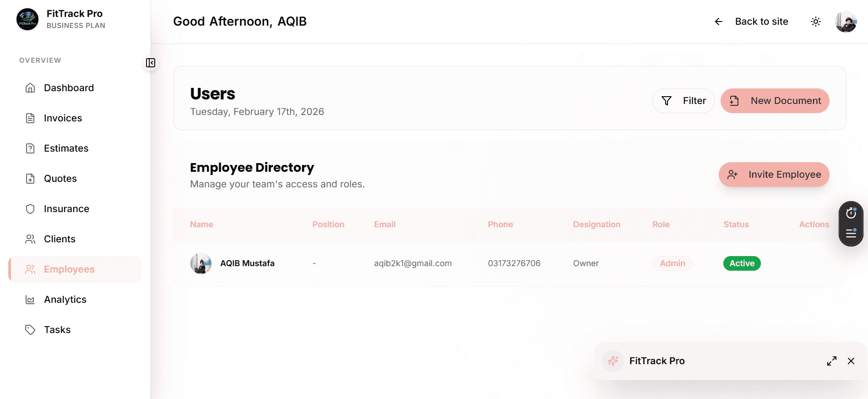The height and width of the screenshot is (399, 868).
Task: Click the Email column header
Action: pyautogui.click(x=385, y=224)
